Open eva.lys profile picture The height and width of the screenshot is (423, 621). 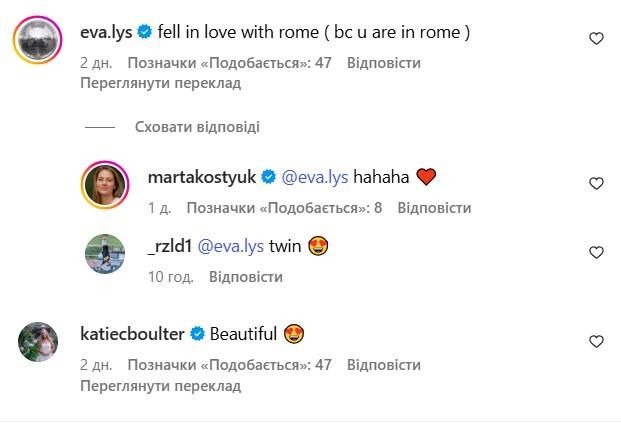coord(37,40)
